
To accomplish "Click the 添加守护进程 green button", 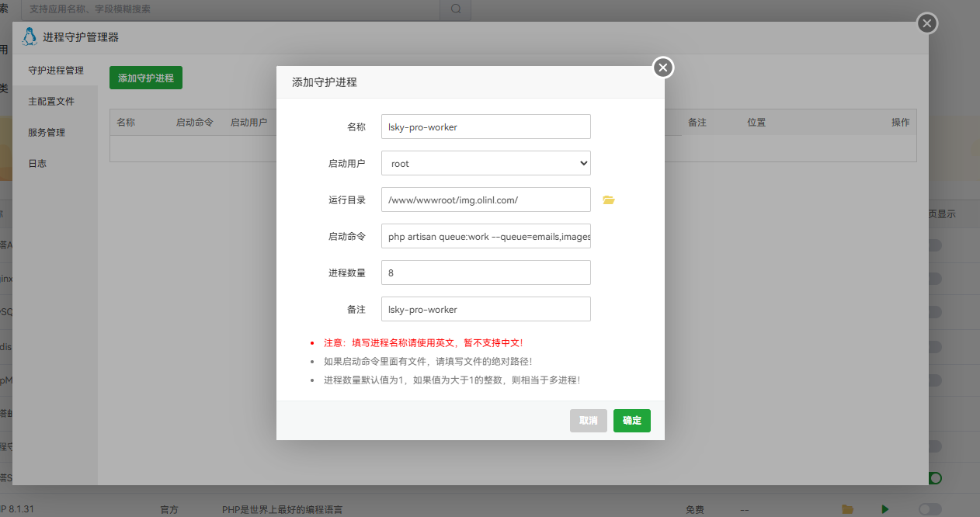I will [x=145, y=78].
